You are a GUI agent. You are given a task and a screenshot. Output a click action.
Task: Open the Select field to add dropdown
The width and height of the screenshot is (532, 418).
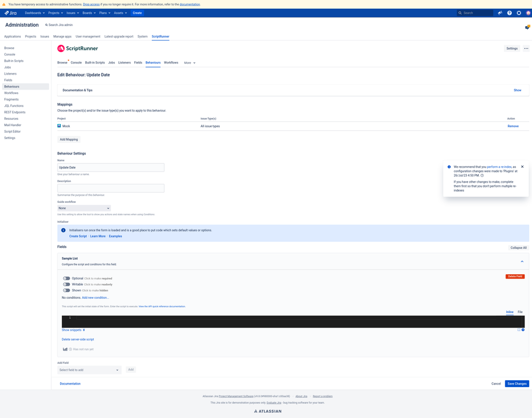pyautogui.click(x=89, y=370)
